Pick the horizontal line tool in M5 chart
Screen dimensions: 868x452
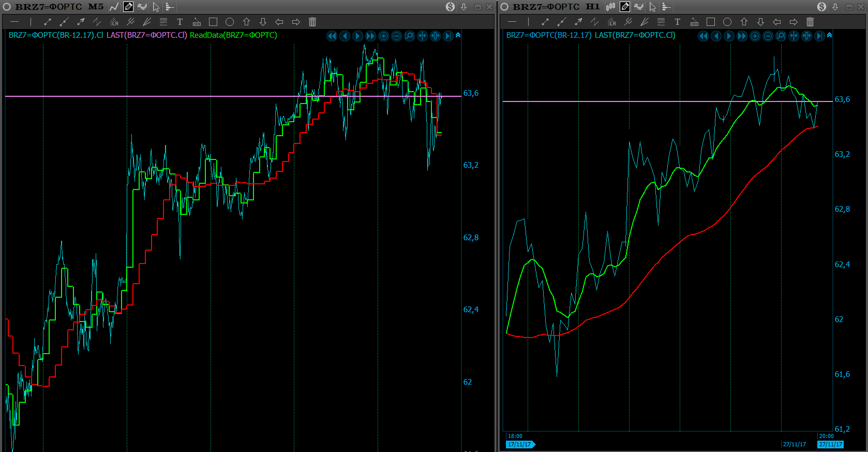click(14, 22)
